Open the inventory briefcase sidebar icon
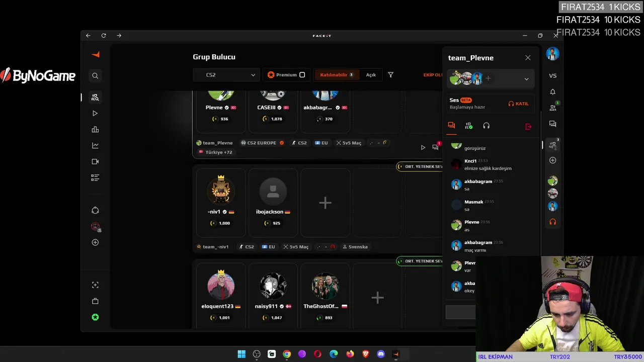 (95, 301)
